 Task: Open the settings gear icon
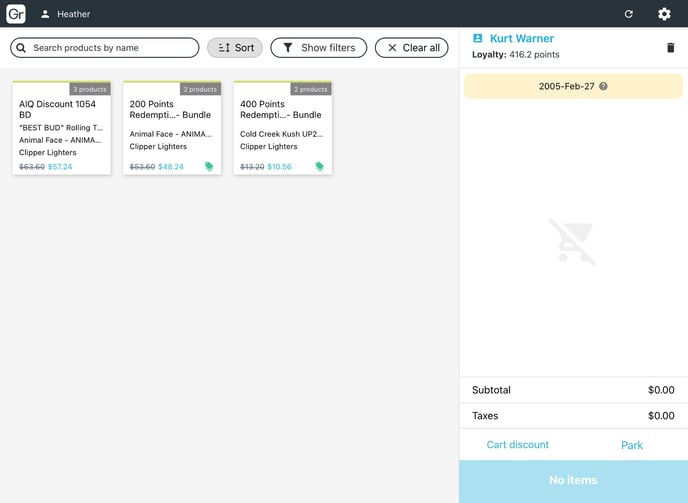pyautogui.click(x=664, y=14)
